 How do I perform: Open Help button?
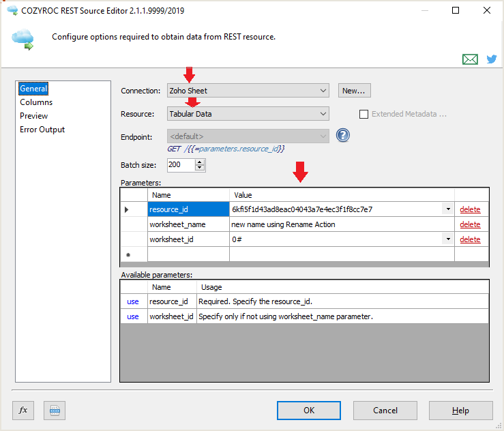(x=460, y=411)
